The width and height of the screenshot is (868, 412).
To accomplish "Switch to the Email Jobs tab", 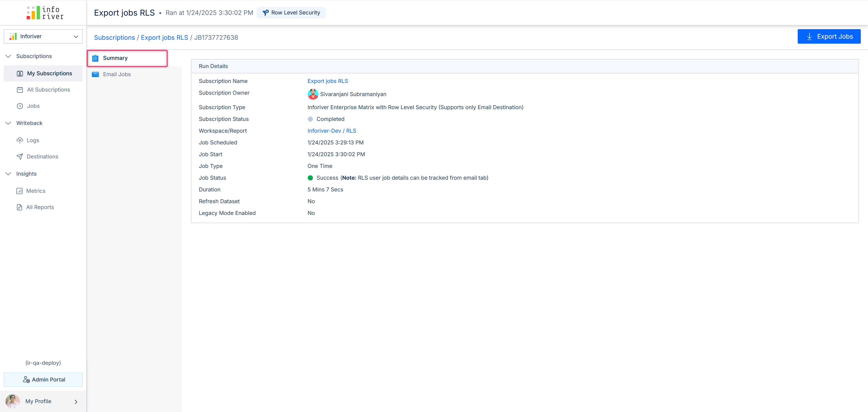I will (117, 74).
